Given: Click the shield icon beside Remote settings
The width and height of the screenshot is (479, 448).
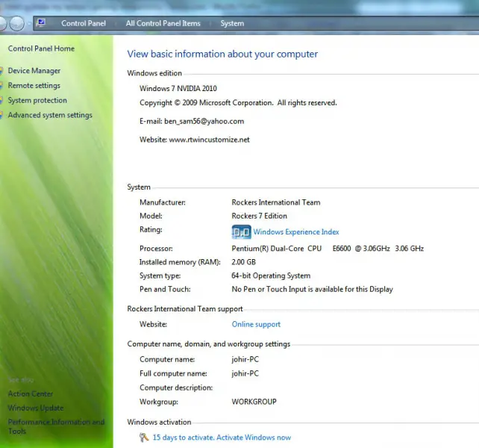Looking at the screenshot, I should click(1, 86).
